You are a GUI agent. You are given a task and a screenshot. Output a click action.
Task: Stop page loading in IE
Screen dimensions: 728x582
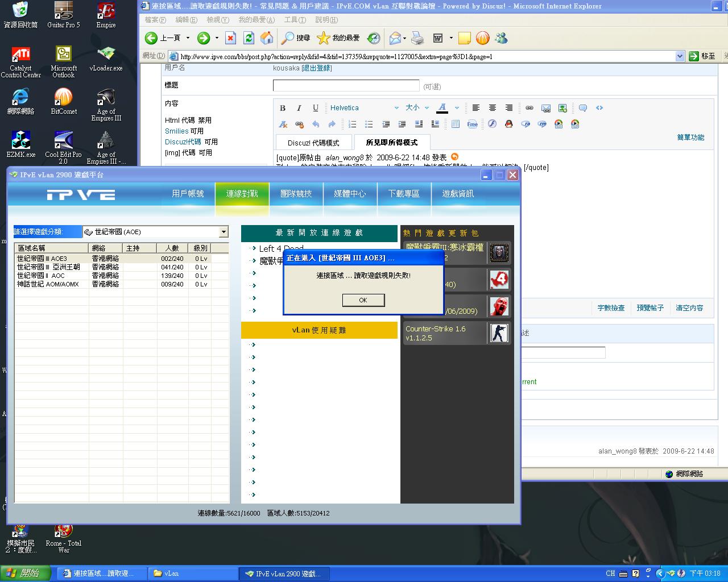tap(230, 38)
